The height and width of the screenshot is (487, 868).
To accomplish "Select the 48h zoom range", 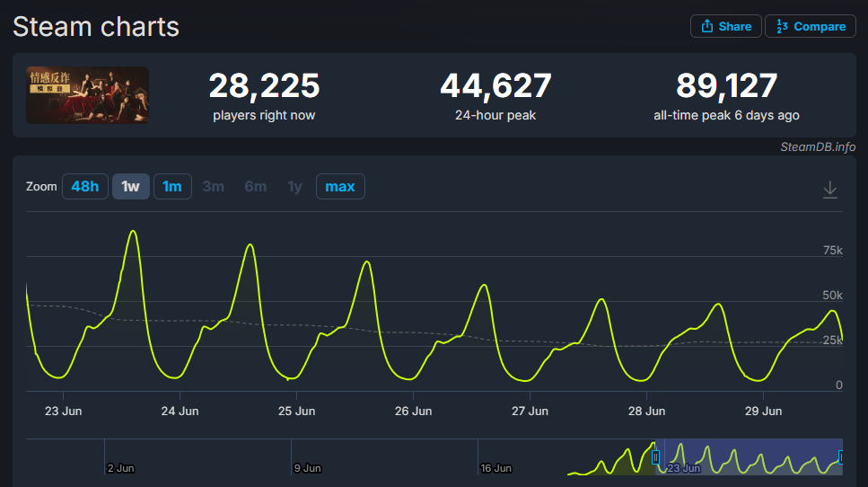I will click(84, 186).
